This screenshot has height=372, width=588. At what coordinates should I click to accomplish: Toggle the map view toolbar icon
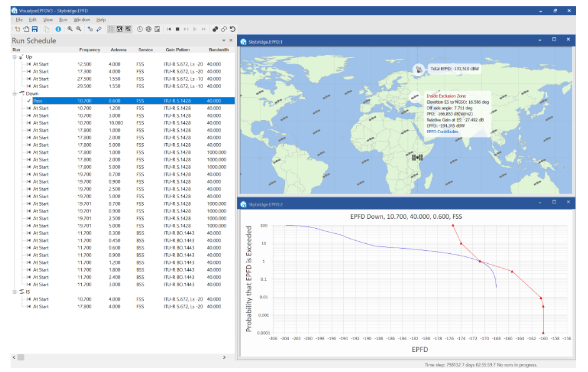coord(119,29)
